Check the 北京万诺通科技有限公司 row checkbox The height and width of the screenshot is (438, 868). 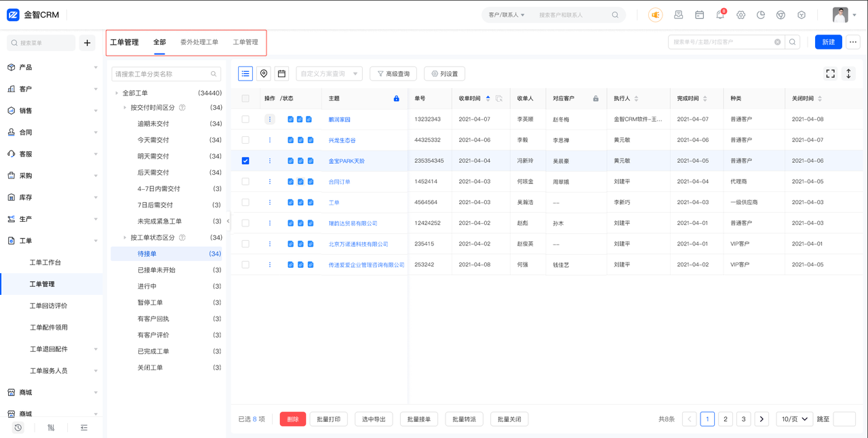tap(245, 243)
